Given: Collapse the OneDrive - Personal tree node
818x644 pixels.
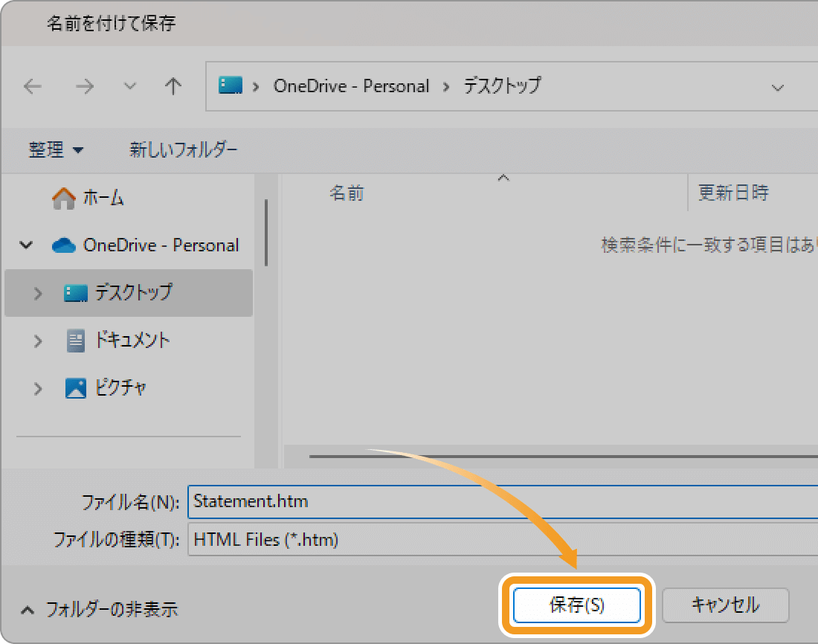Looking at the screenshot, I should (26, 245).
